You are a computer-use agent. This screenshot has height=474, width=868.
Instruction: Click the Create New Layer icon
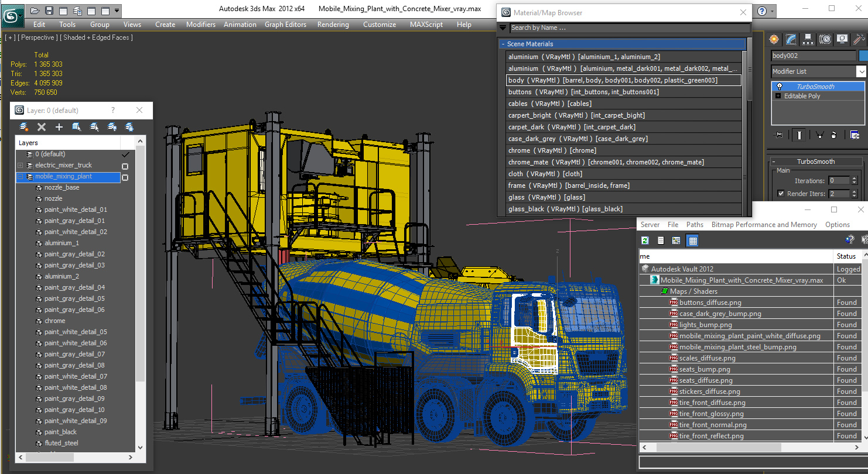(x=24, y=126)
